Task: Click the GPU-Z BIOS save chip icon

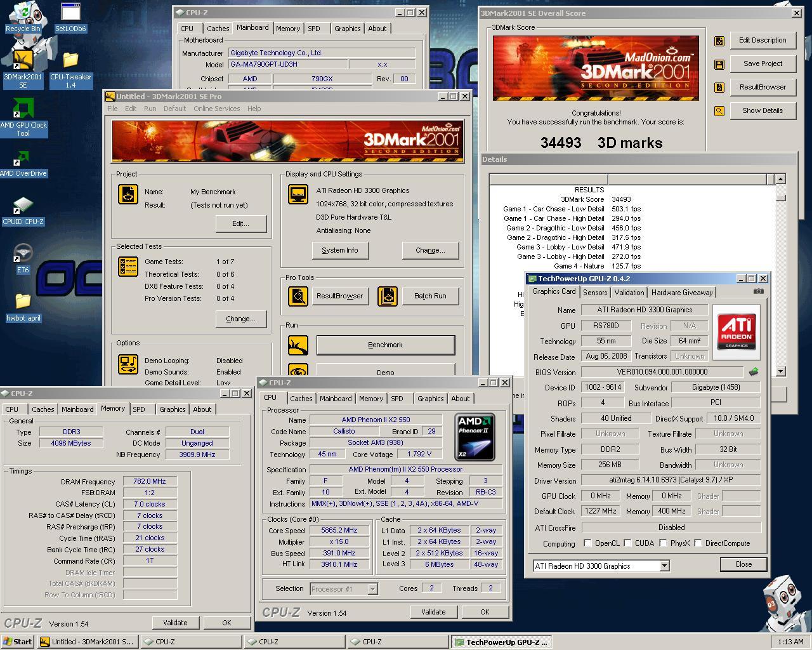Action: pos(754,372)
